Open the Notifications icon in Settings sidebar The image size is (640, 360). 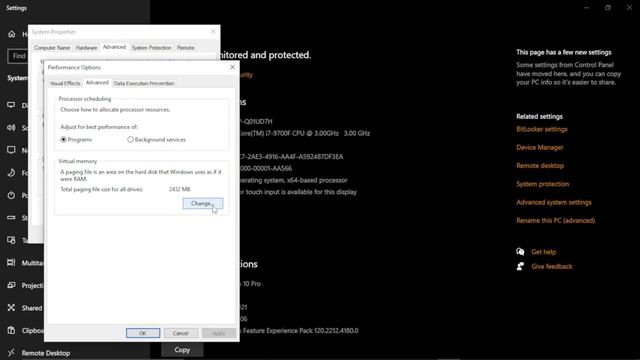point(11,150)
